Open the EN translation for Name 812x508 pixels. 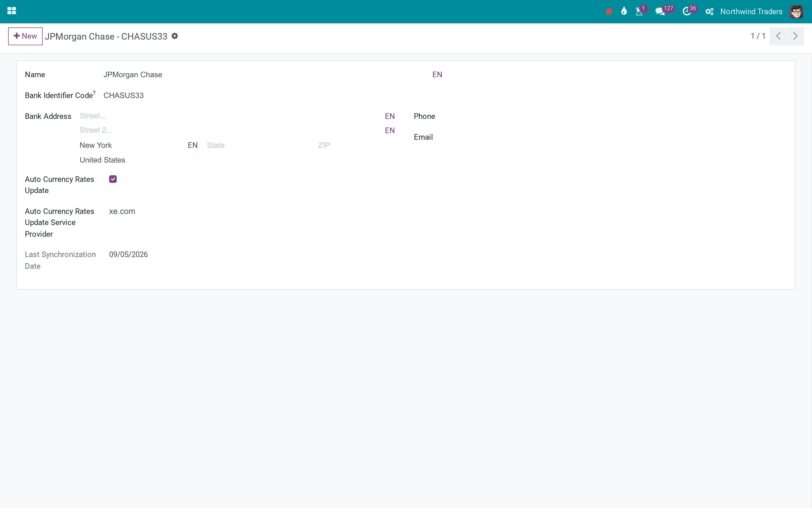pos(437,75)
